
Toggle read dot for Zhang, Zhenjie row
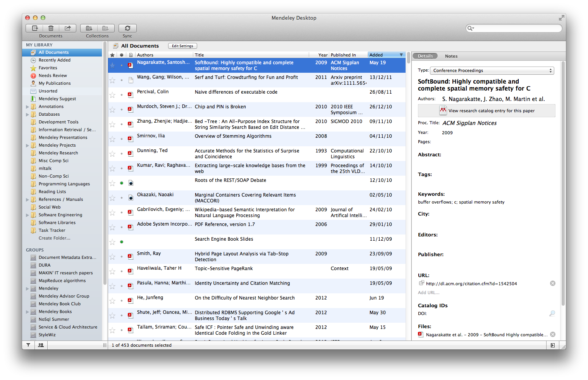(122, 124)
